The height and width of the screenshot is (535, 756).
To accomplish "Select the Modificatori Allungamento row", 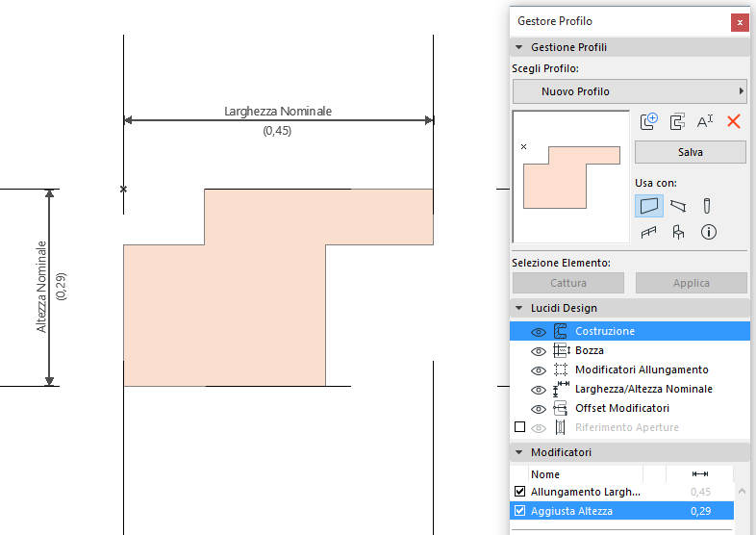I will [x=630, y=369].
